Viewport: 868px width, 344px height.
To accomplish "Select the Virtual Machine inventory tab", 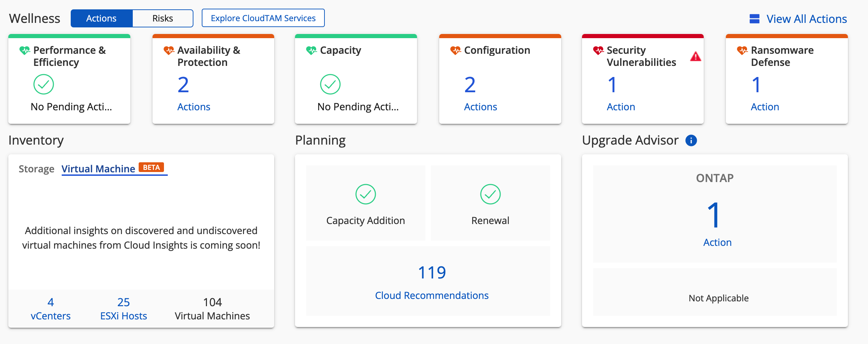I will coord(98,169).
